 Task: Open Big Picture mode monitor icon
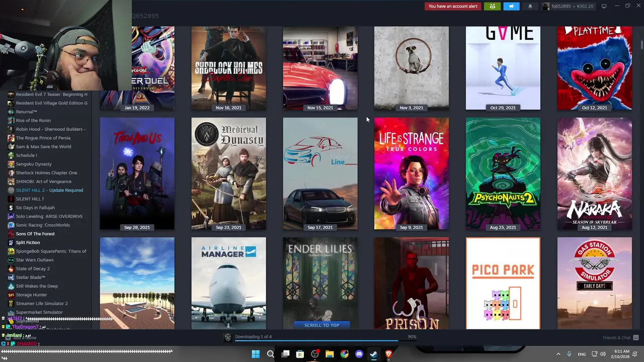(x=604, y=6)
